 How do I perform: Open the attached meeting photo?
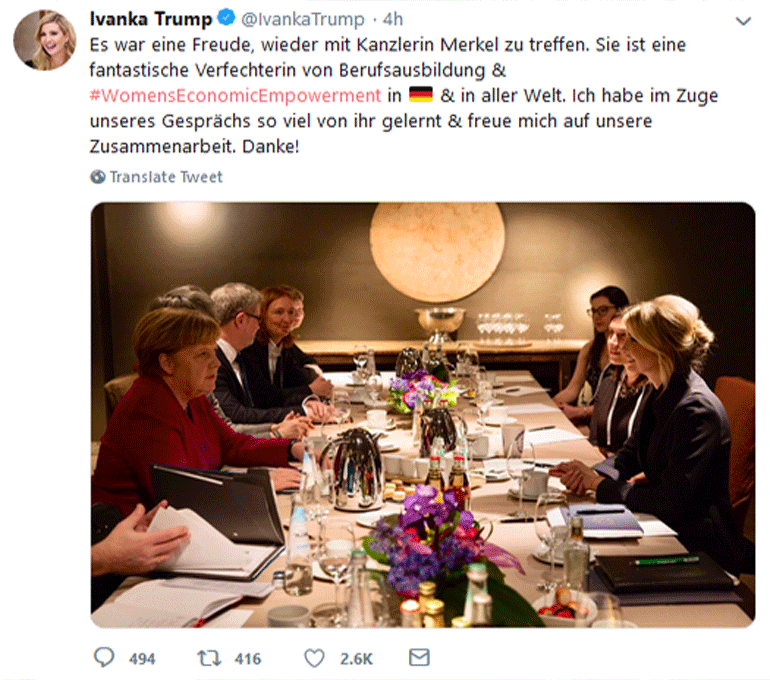coord(423,414)
